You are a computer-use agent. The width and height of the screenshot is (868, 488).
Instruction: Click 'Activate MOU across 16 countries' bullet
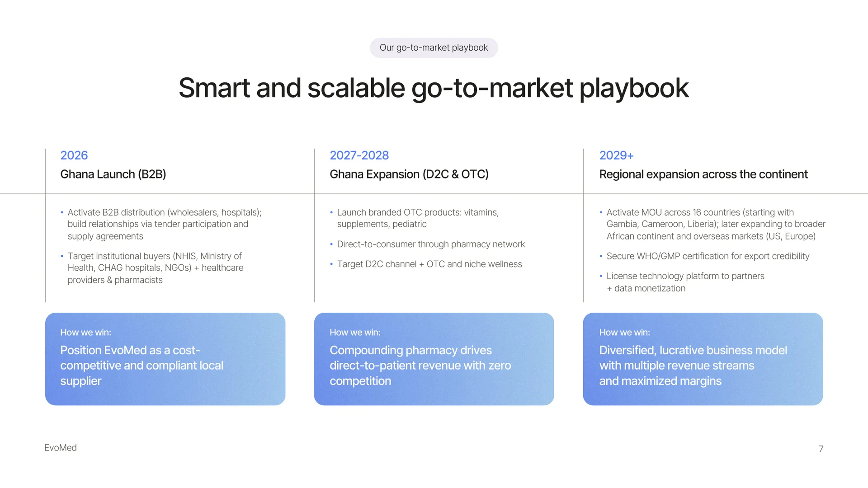716,224
